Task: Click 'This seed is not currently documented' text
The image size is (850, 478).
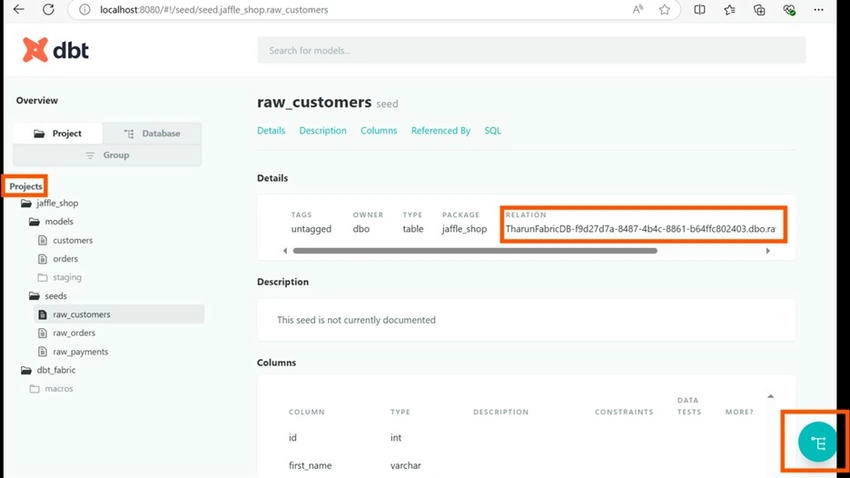Action: (x=356, y=320)
